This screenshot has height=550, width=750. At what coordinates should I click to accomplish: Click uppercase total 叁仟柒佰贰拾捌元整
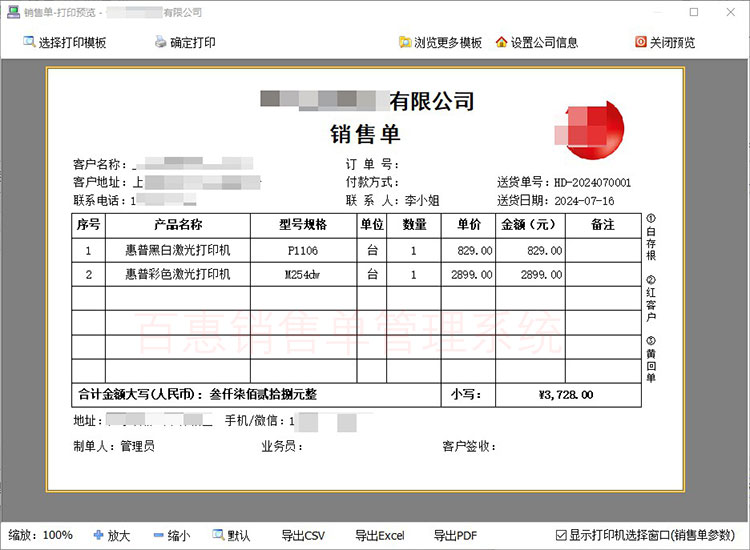264,395
